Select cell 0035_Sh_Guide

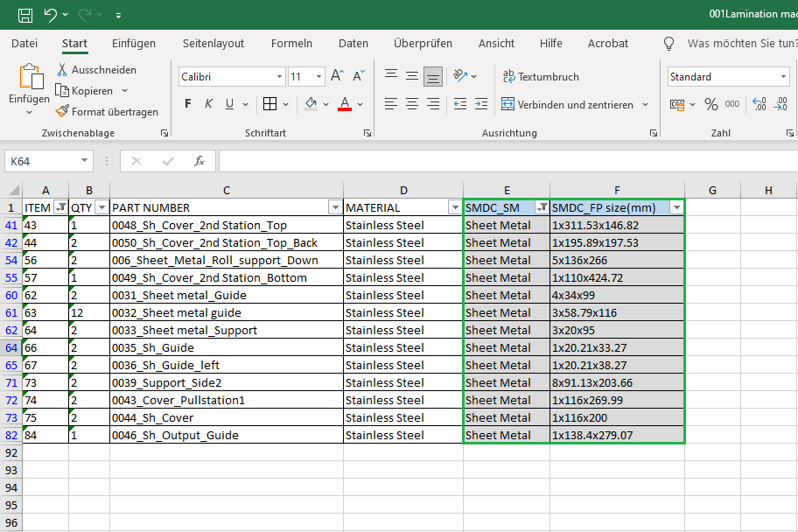point(227,347)
